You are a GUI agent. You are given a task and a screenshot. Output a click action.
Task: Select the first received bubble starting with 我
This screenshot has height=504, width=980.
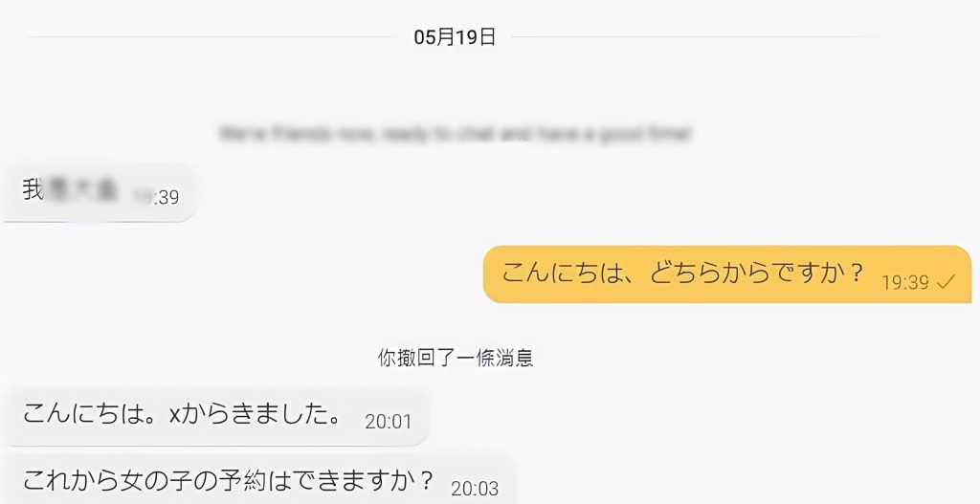pos(100,192)
